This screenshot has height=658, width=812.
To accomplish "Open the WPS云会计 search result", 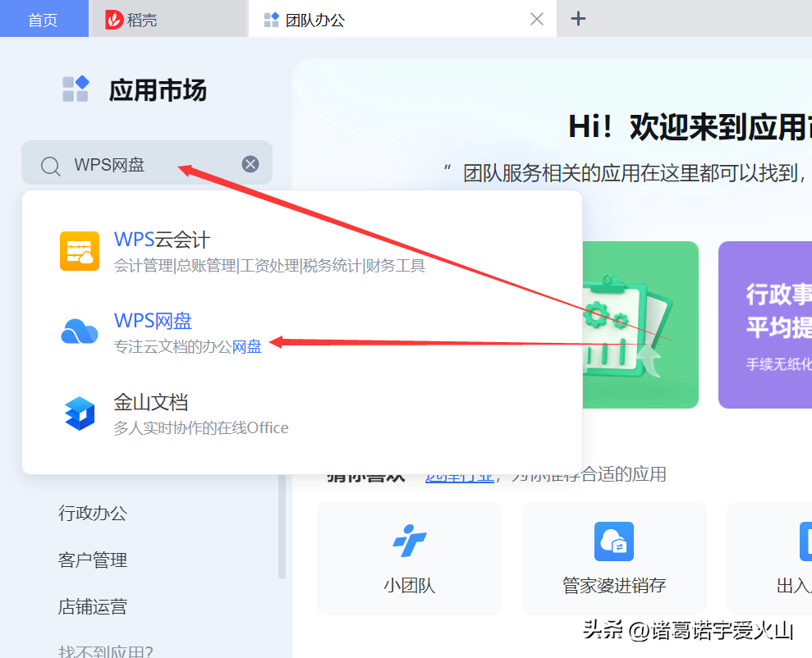I will coord(302,251).
